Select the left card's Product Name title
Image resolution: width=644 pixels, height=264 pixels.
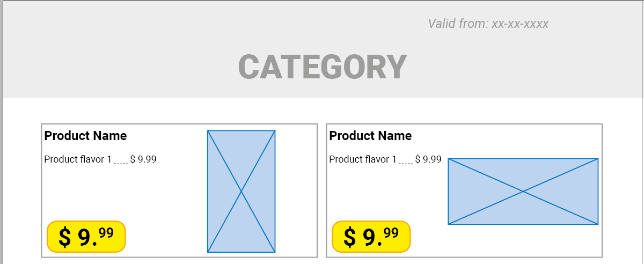(85, 136)
